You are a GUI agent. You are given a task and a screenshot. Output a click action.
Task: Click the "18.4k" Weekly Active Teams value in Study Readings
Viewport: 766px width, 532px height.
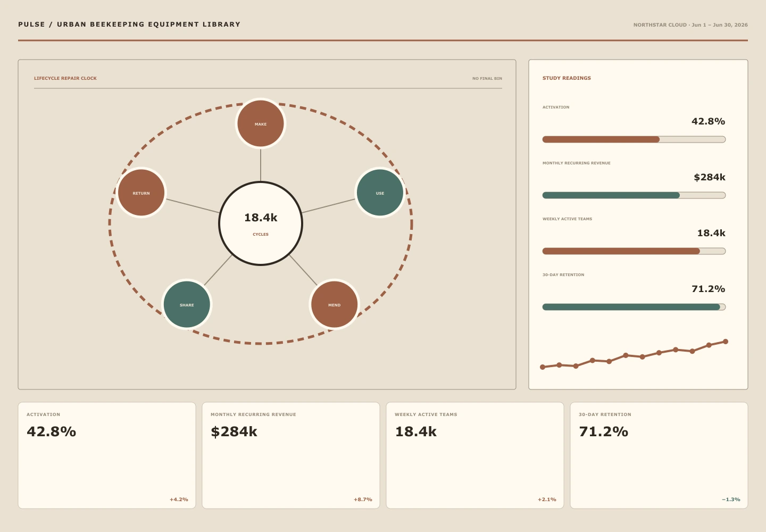pos(711,233)
